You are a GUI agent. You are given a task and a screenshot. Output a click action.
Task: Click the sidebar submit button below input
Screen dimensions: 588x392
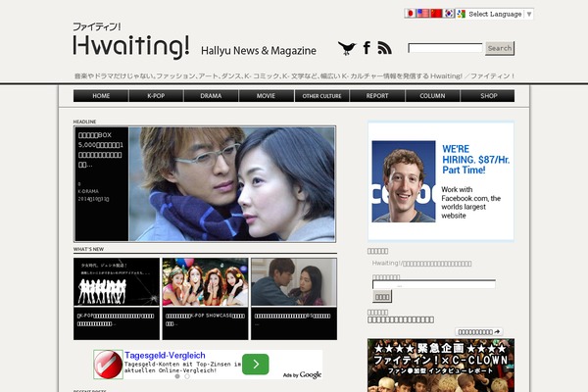(x=382, y=297)
